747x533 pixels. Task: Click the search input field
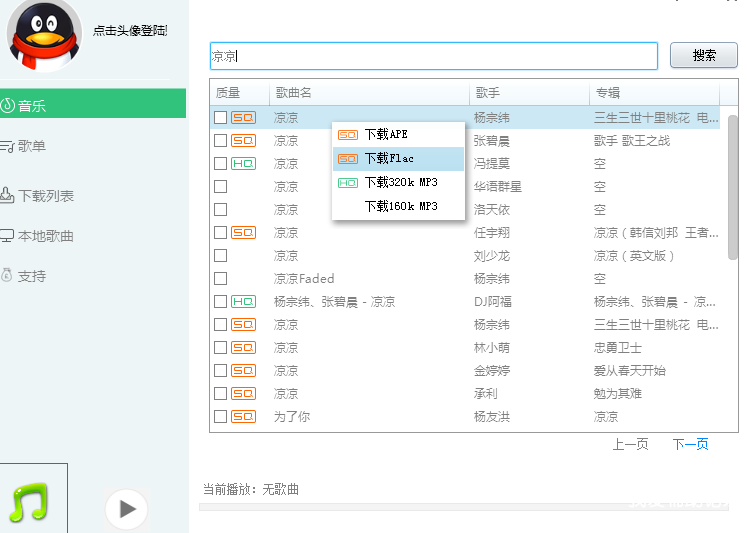coord(433,56)
